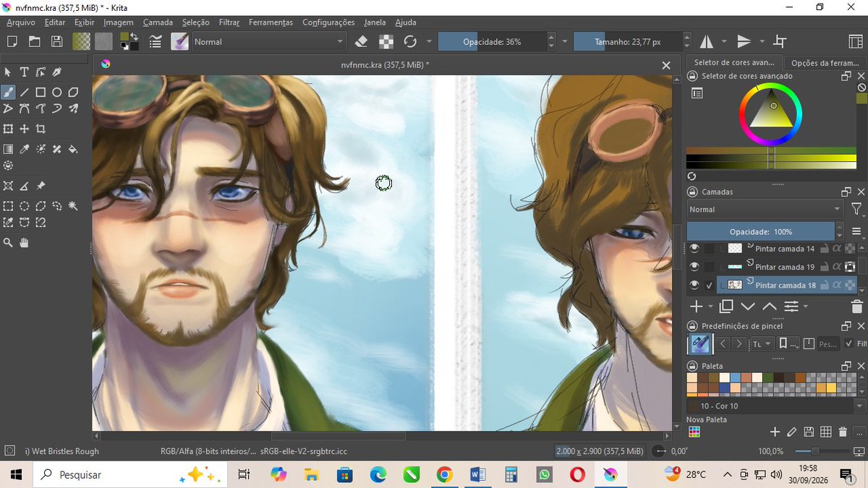
Task: Open the layer filter funnel dropdown
Action: 857,210
